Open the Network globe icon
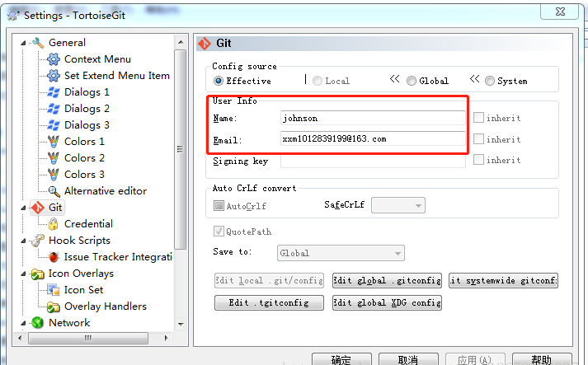 pos(37,323)
